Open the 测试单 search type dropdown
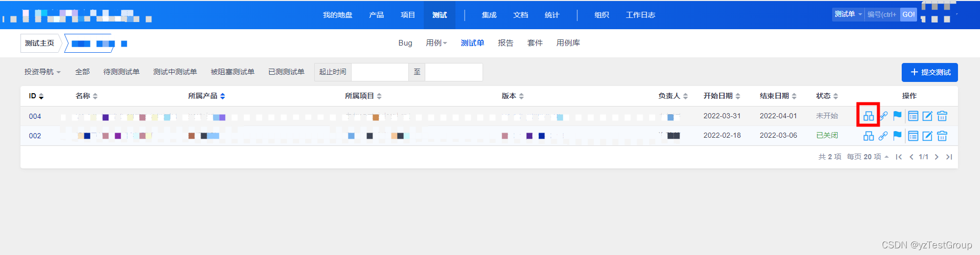The height and width of the screenshot is (255, 980). coord(848,14)
